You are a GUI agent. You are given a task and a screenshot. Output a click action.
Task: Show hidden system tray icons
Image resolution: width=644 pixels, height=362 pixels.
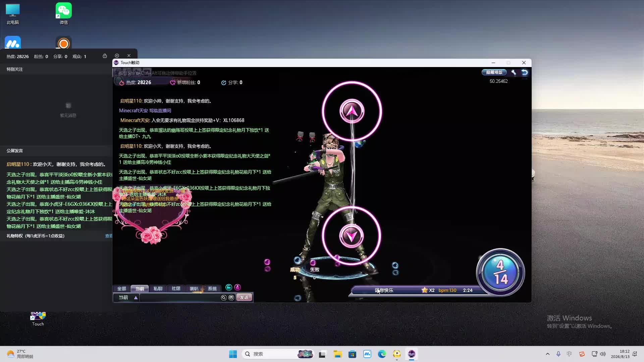[x=548, y=354]
